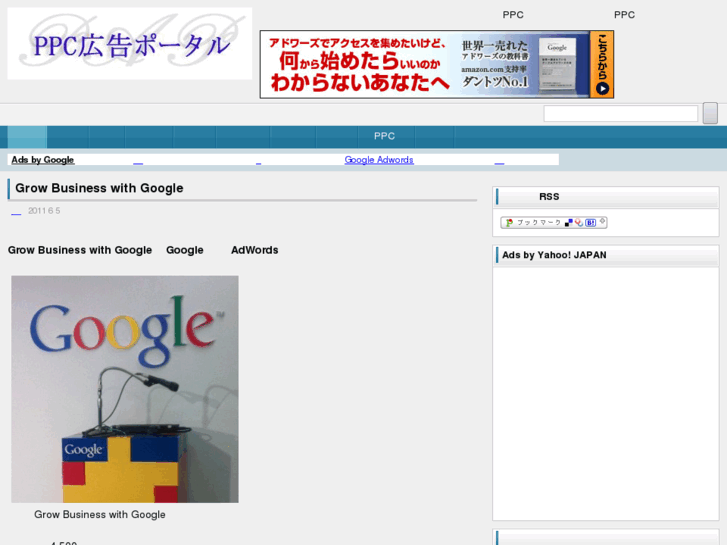Select the highlighted first navigation tab

tap(27, 136)
